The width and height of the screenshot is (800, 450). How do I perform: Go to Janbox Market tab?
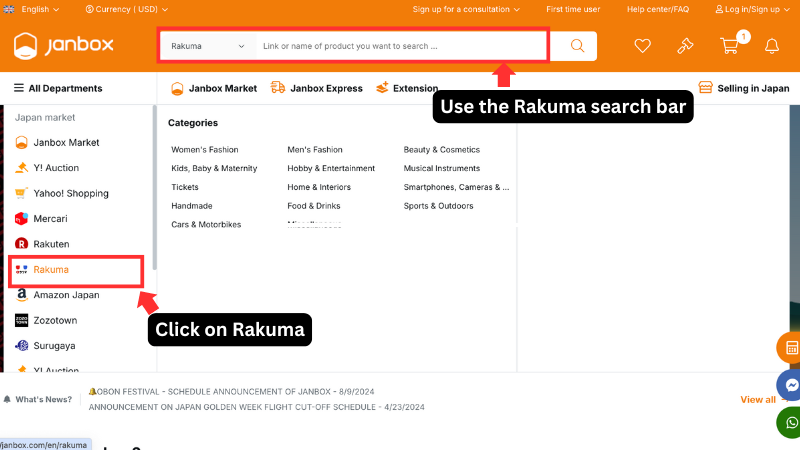(214, 88)
